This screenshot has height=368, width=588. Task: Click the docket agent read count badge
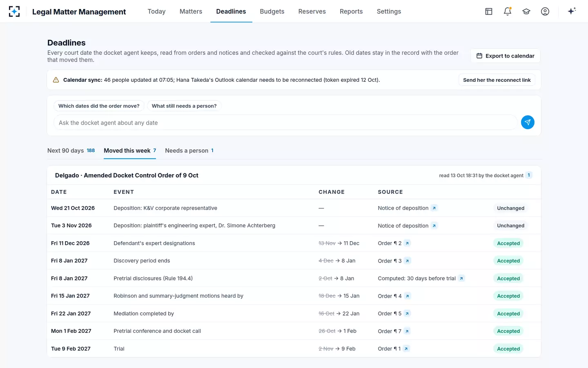529,175
